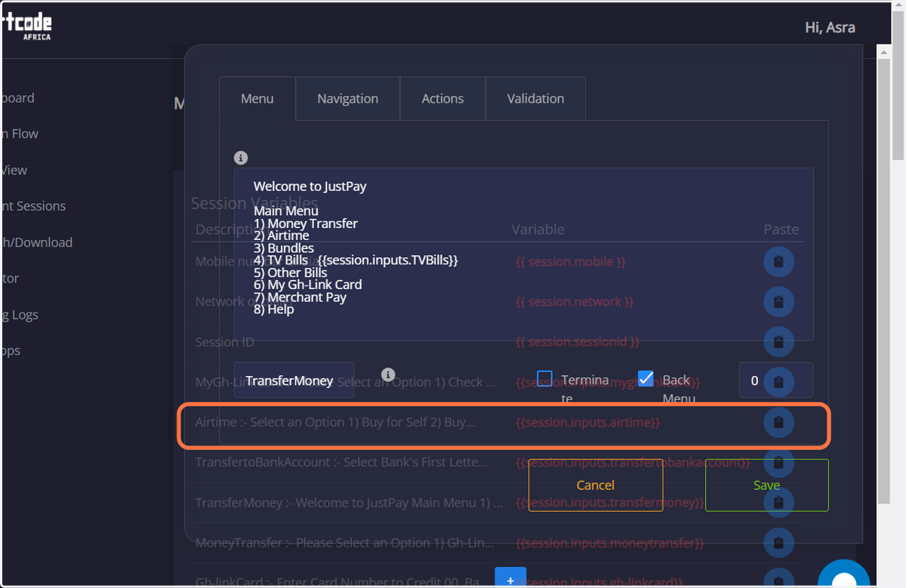
Task: Open the chat bubble widget
Action: 844,576
